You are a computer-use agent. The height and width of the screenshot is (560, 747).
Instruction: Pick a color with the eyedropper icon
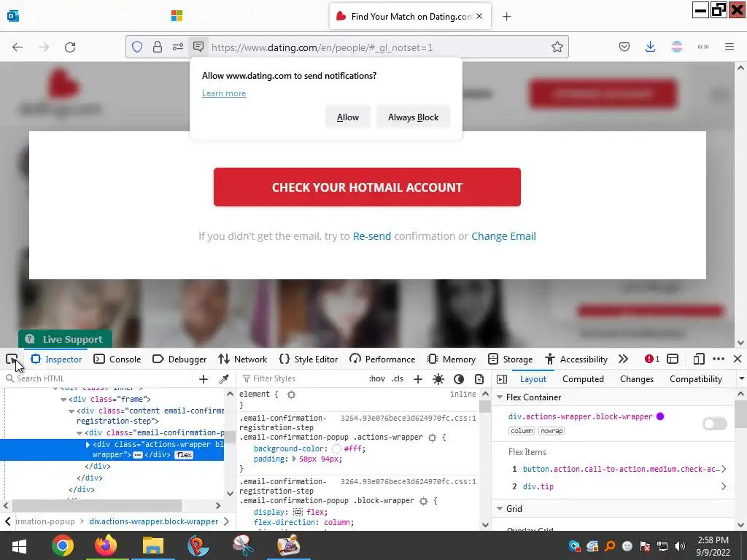[223, 379]
